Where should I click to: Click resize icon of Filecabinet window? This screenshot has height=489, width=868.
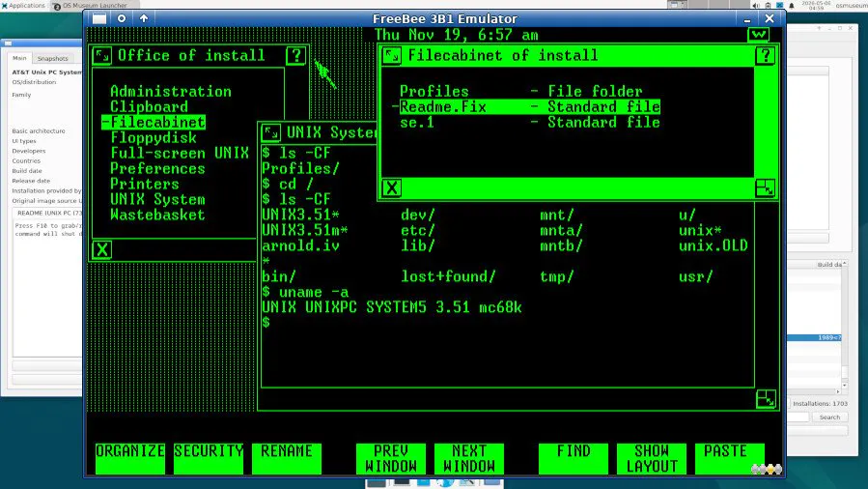tap(766, 187)
